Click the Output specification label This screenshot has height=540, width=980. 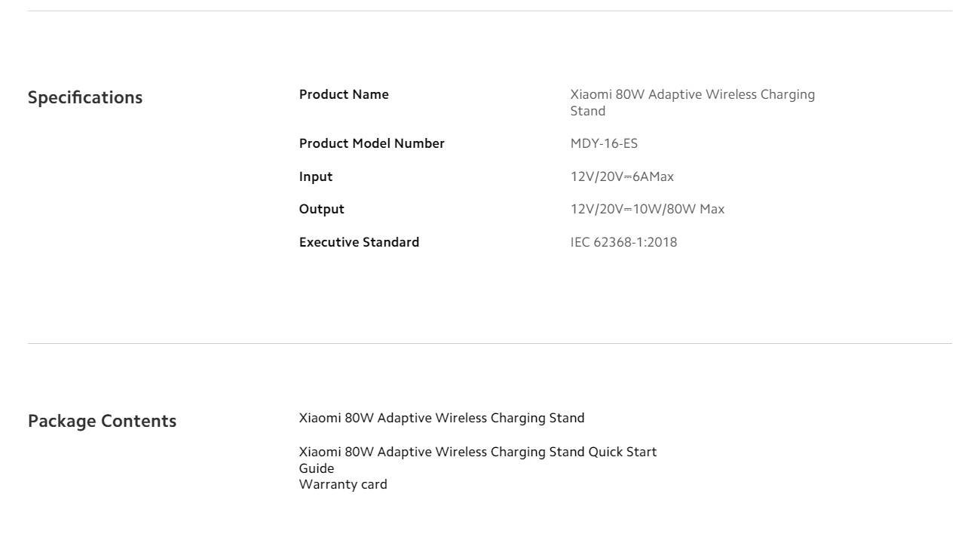point(321,209)
